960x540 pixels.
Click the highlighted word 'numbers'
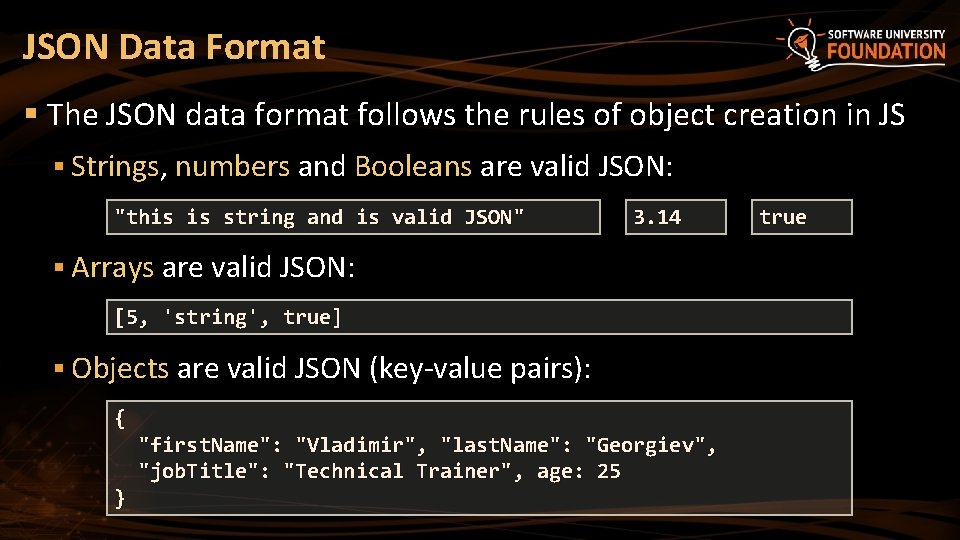(x=232, y=166)
